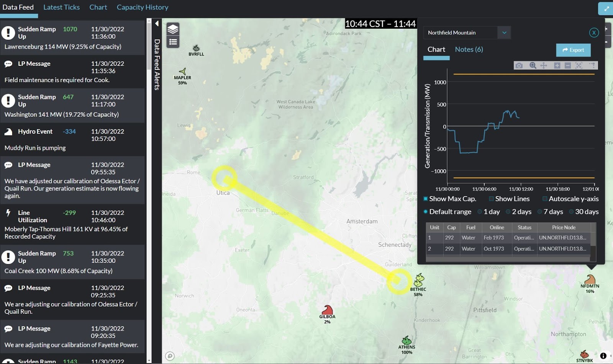The width and height of the screenshot is (613, 364).
Task: Enable the Show Lines checkbox
Action: tap(491, 199)
